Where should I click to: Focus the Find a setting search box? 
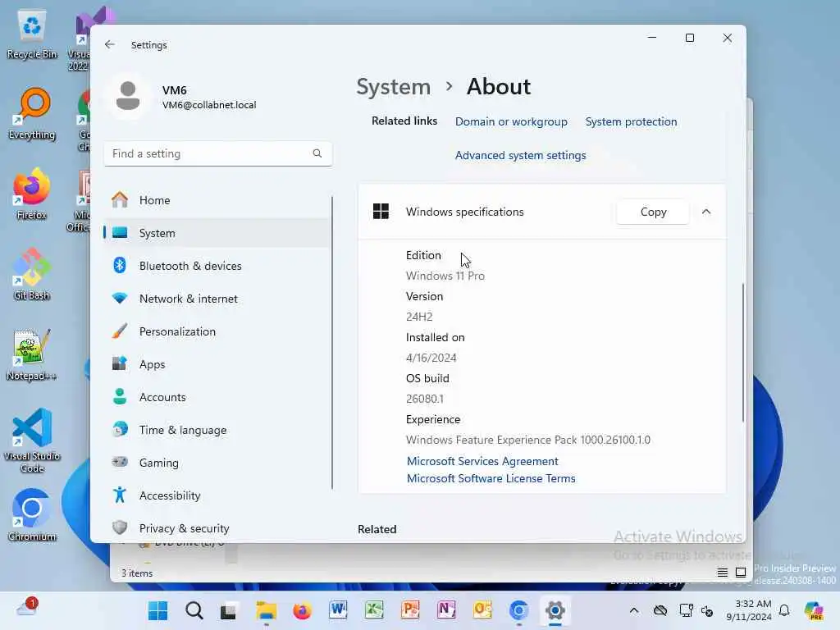[x=218, y=153]
